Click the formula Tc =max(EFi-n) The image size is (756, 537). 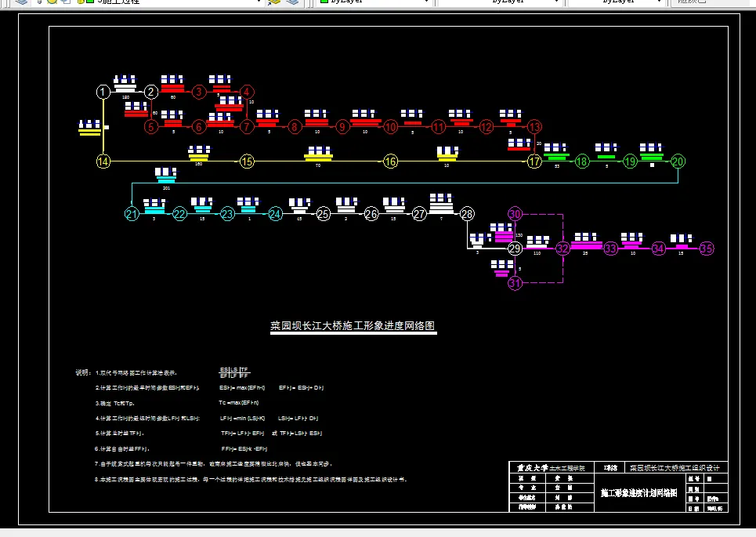click(x=239, y=402)
